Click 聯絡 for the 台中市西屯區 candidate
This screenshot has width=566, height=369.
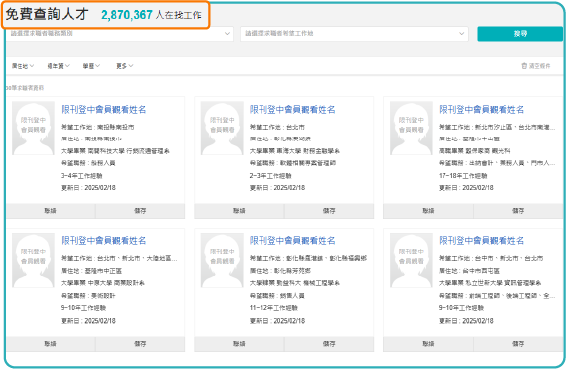pos(428,344)
